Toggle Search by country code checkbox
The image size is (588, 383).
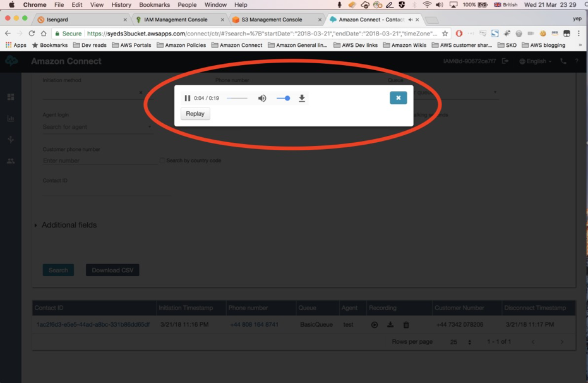click(x=162, y=161)
